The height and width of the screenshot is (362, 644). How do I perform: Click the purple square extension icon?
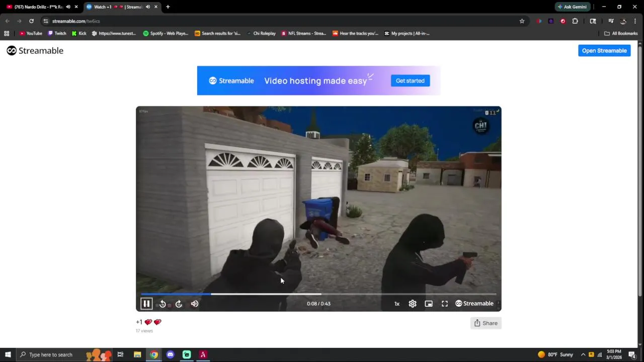tap(551, 21)
